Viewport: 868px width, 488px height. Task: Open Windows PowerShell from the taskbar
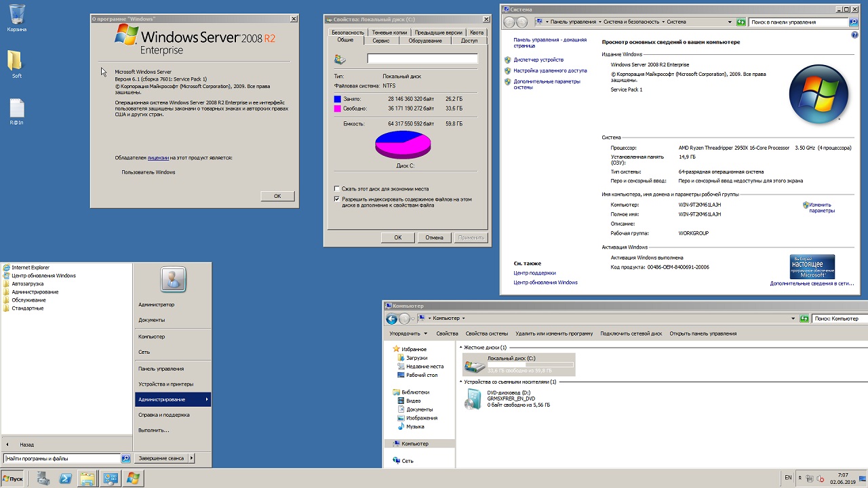[65, 479]
